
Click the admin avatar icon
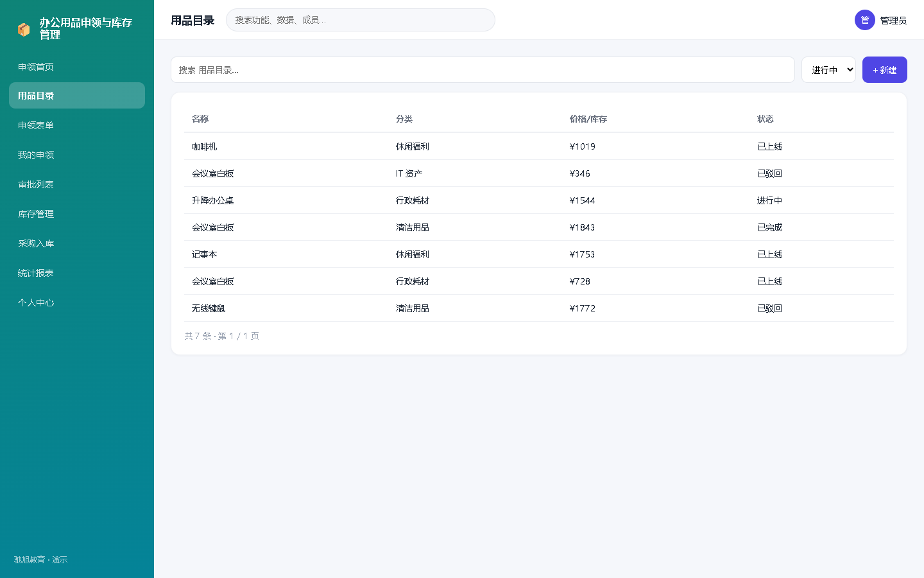pyautogui.click(x=865, y=20)
